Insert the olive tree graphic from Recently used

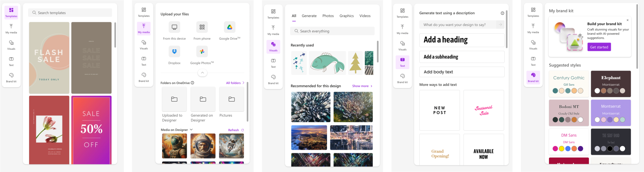click(x=355, y=63)
